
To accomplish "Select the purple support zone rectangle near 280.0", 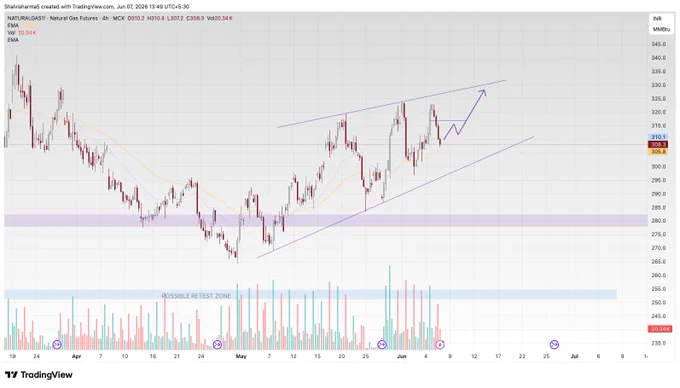I will tap(325, 220).
